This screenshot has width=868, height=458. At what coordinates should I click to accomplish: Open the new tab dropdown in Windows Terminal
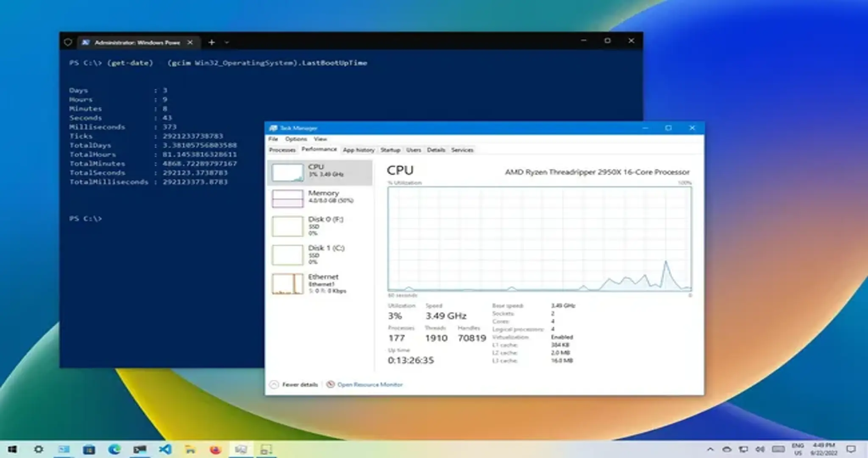coord(228,42)
